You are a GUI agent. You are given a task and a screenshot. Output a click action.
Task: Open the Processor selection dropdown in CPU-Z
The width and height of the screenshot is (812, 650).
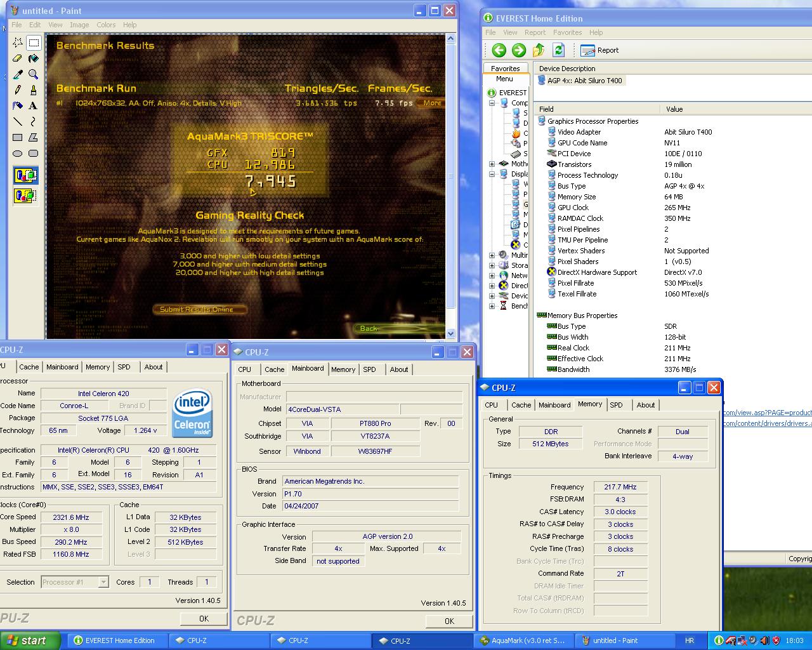click(x=103, y=582)
